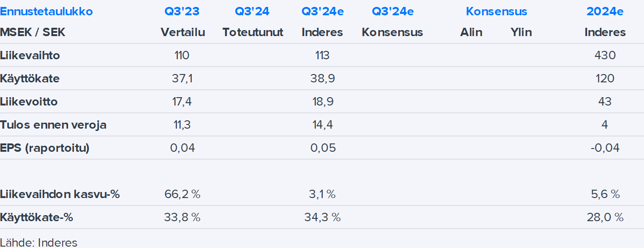Click the -0,04 EPS value
This screenshot has height=248, width=644.
coord(605,148)
